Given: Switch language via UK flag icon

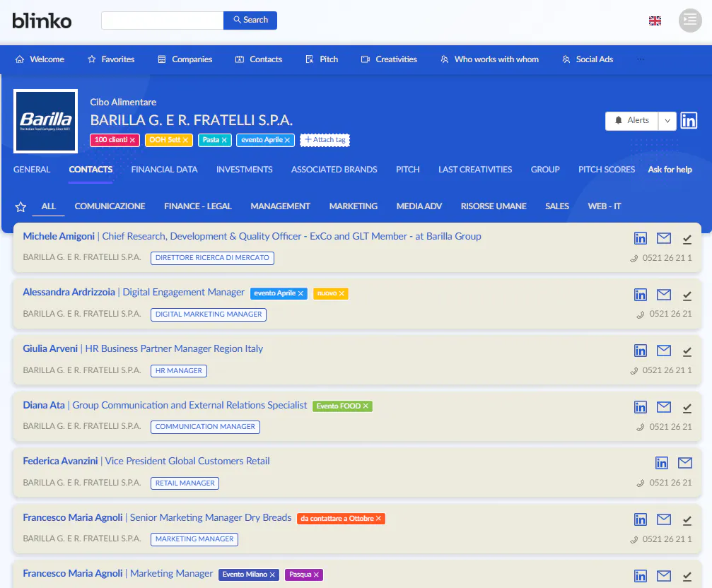Looking at the screenshot, I should (x=655, y=20).
